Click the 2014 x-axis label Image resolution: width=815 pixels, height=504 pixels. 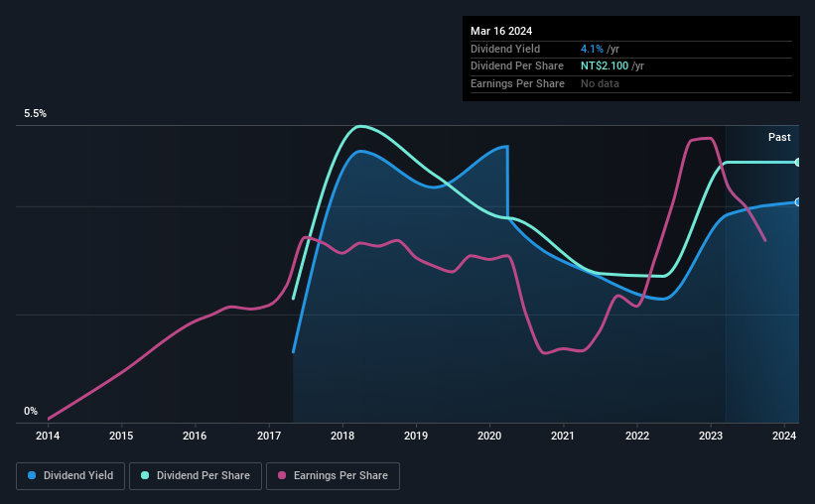pyautogui.click(x=48, y=436)
